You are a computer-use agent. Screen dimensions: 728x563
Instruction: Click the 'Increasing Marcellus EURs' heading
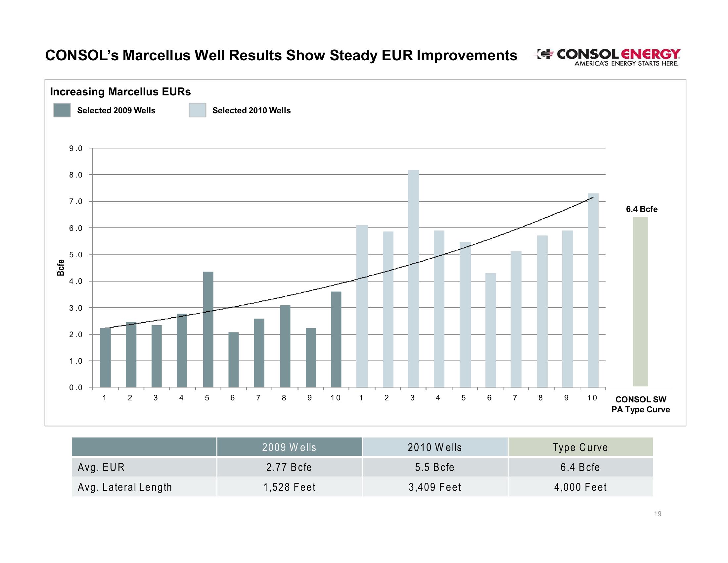(x=120, y=92)
